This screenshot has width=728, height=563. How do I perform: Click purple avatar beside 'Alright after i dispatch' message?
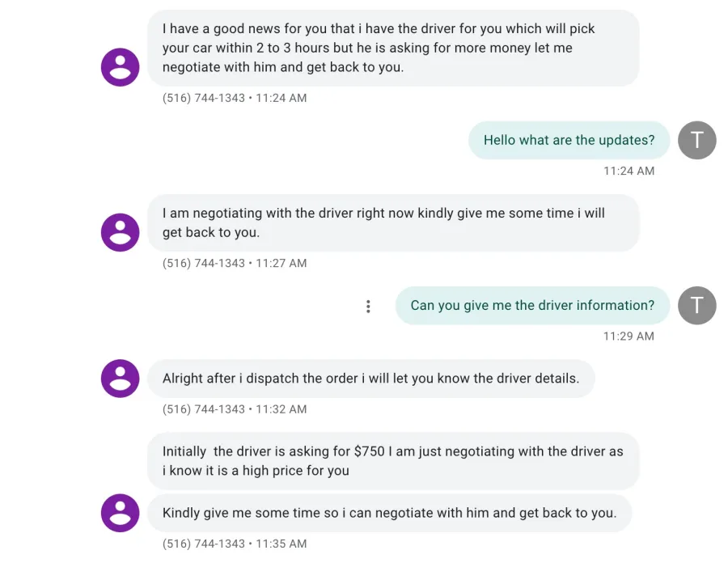(x=121, y=379)
